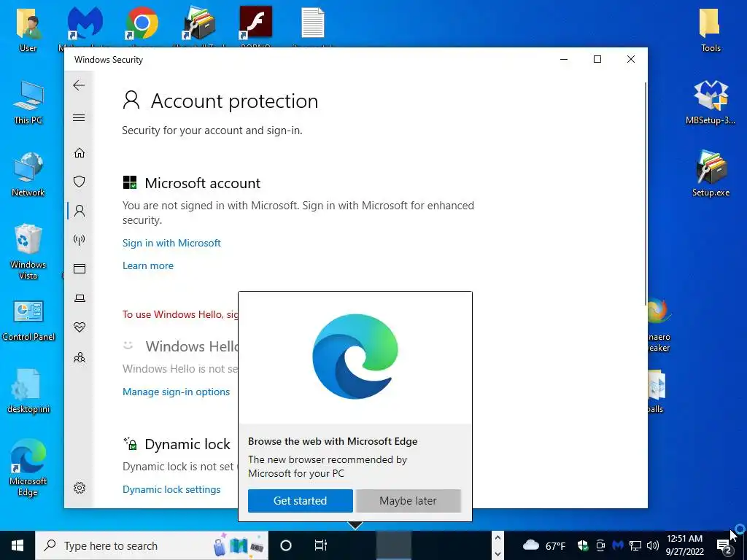The height and width of the screenshot is (560, 747).
Task: Select the This PC desktop icon
Action: [x=28, y=102]
